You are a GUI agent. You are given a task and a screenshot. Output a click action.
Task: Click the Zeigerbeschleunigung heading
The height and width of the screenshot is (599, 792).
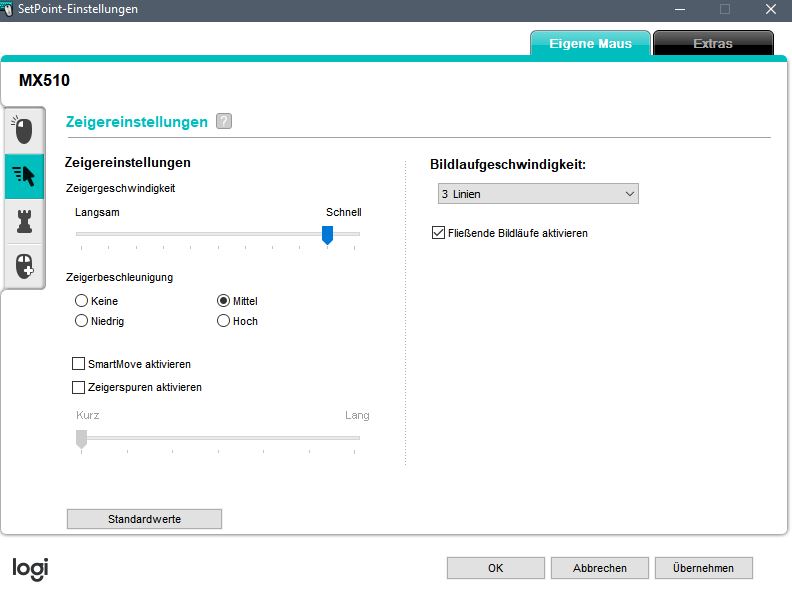tap(119, 277)
